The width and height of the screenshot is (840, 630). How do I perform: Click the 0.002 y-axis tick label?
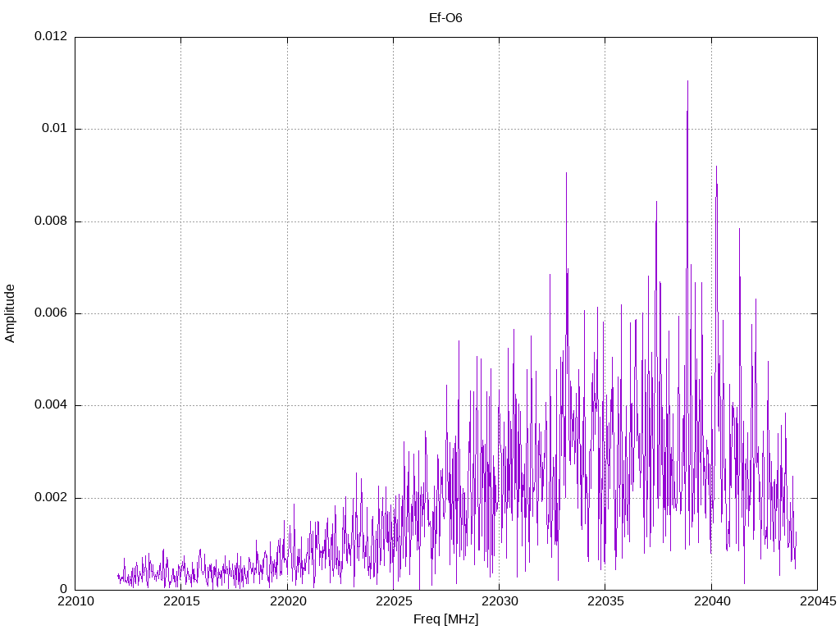[51, 497]
